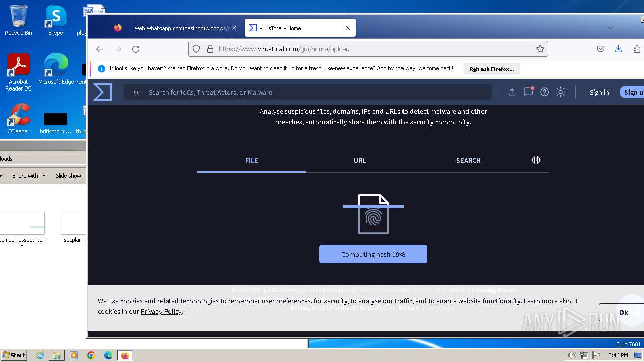Open VirusTotal notifications icon
This screenshot has height=362, width=644.
point(528,92)
